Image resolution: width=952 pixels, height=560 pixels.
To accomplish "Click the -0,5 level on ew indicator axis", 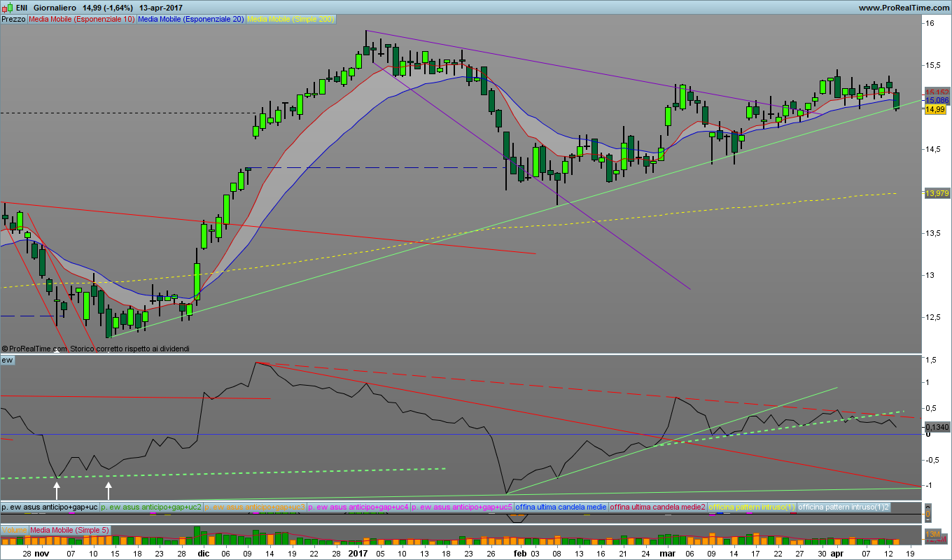I will click(932, 460).
